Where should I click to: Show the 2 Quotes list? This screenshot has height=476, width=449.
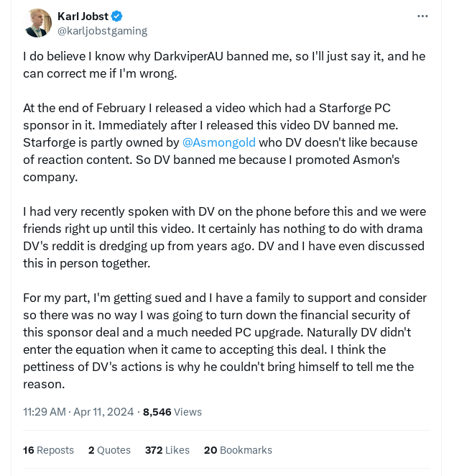click(109, 450)
